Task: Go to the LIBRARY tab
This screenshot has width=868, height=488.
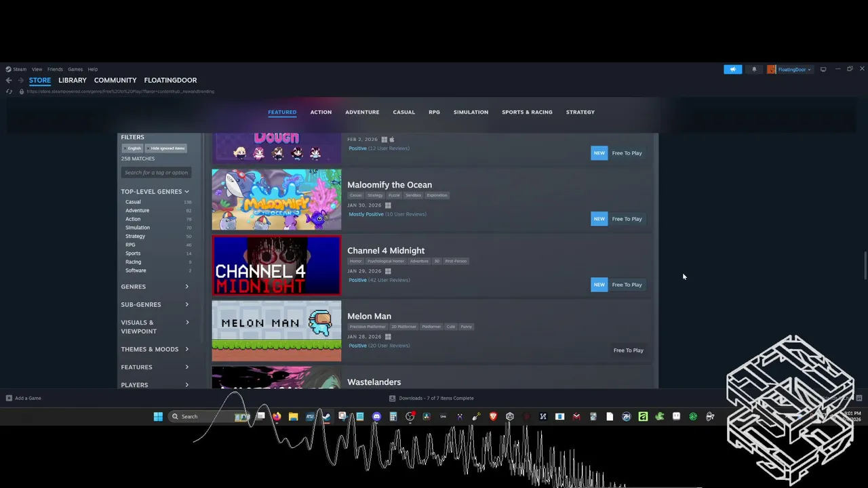Action: [73, 80]
